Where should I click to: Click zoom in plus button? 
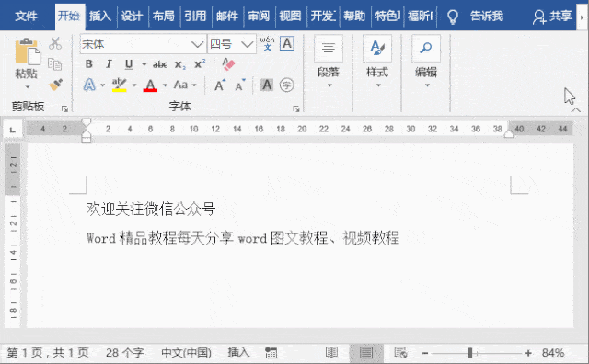click(528, 353)
